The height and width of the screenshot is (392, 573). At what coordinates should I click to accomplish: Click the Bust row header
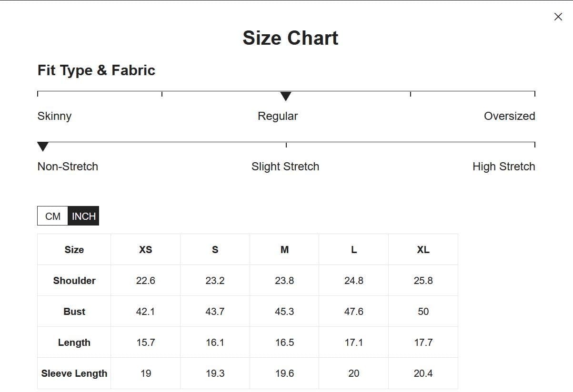(74, 312)
